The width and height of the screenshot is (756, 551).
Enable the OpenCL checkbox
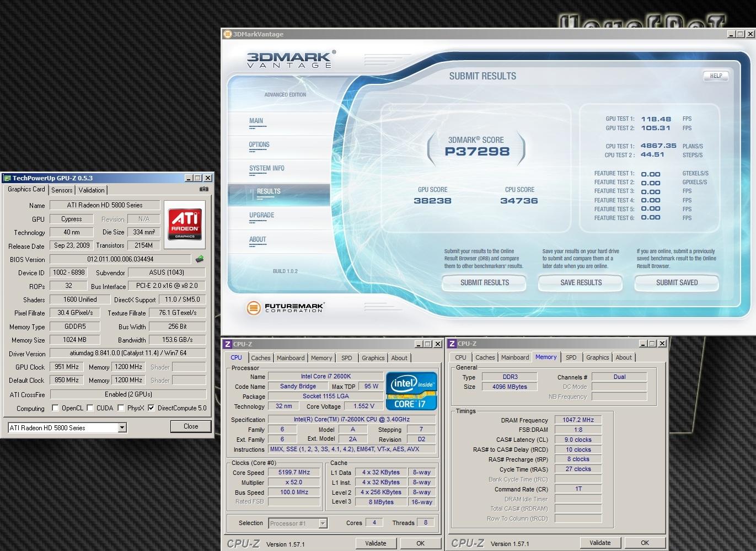[x=55, y=408]
